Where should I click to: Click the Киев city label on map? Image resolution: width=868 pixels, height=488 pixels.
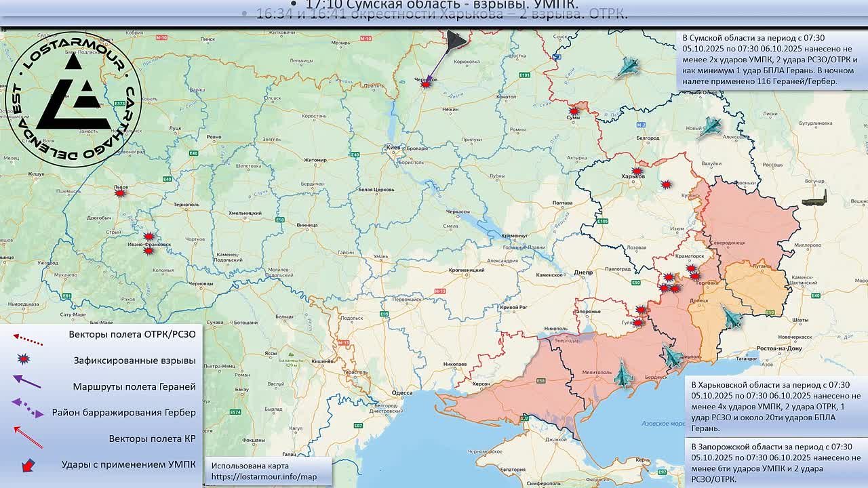393,147
